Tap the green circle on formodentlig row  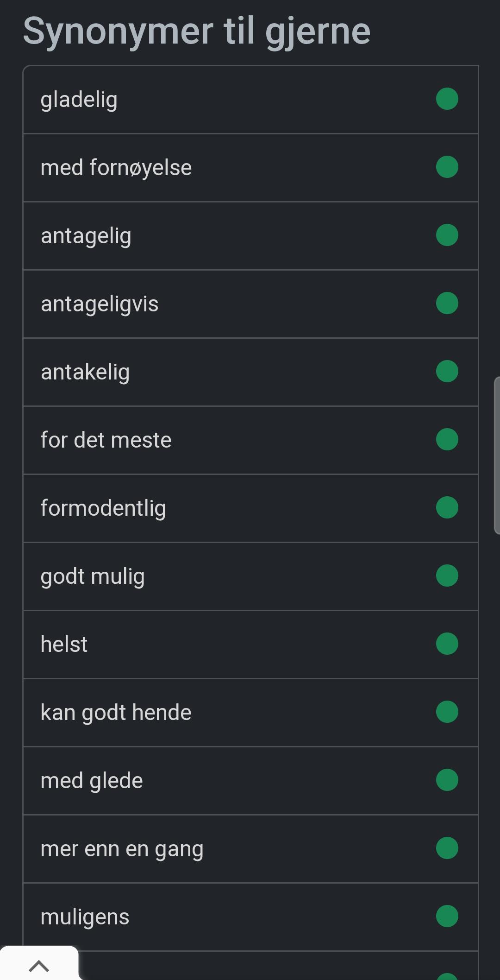(x=447, y=508)
